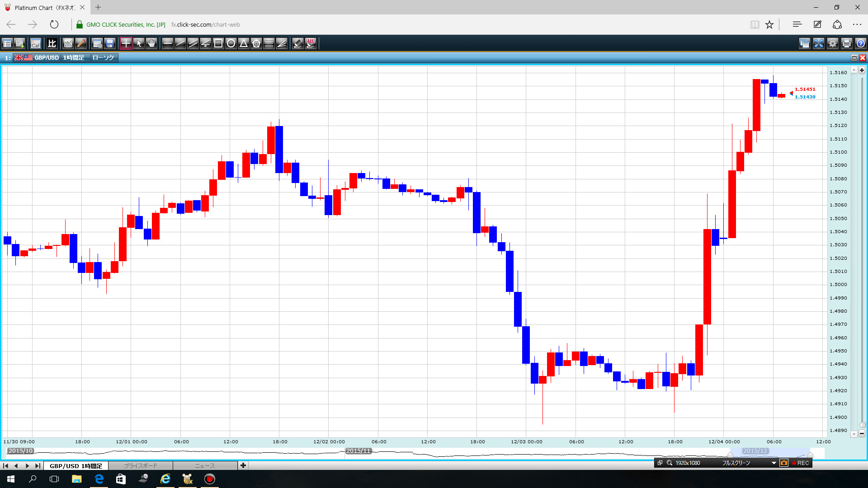
Task: Print the chart via printer icon
Action: coord(847,43)
